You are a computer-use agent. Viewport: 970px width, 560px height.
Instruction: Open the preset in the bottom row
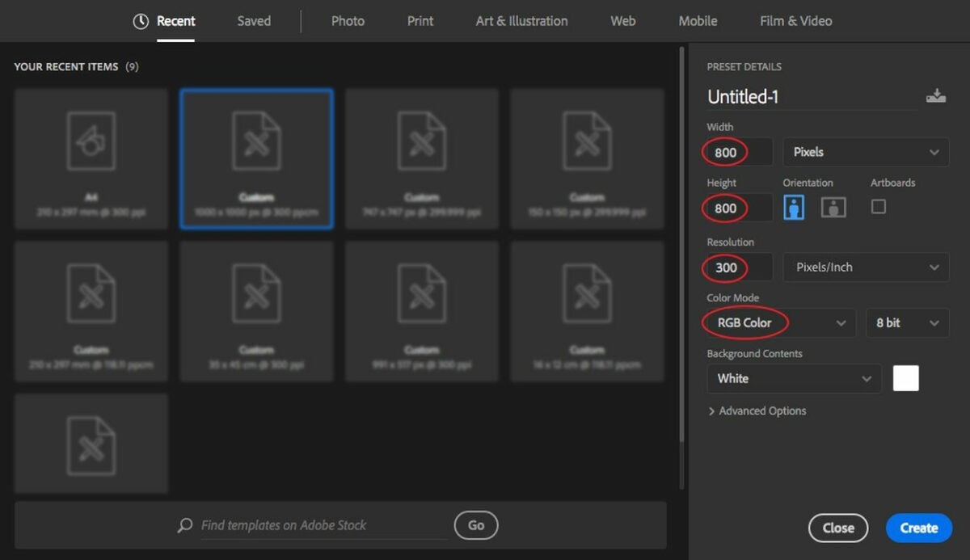(91, 443)
